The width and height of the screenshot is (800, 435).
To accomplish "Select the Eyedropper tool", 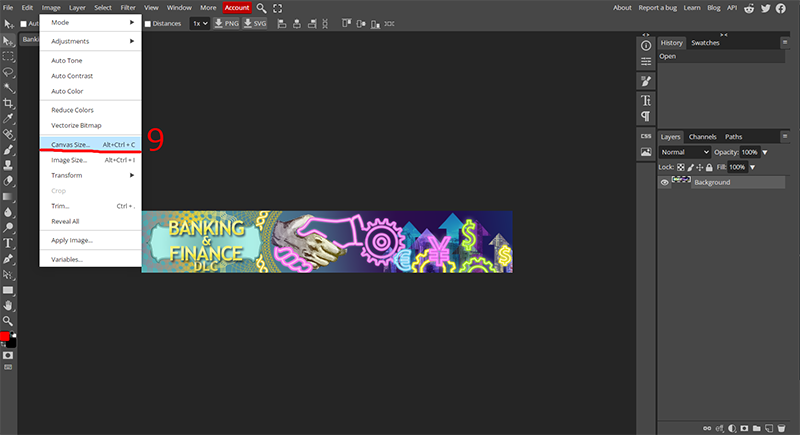I will pos(8,118).
